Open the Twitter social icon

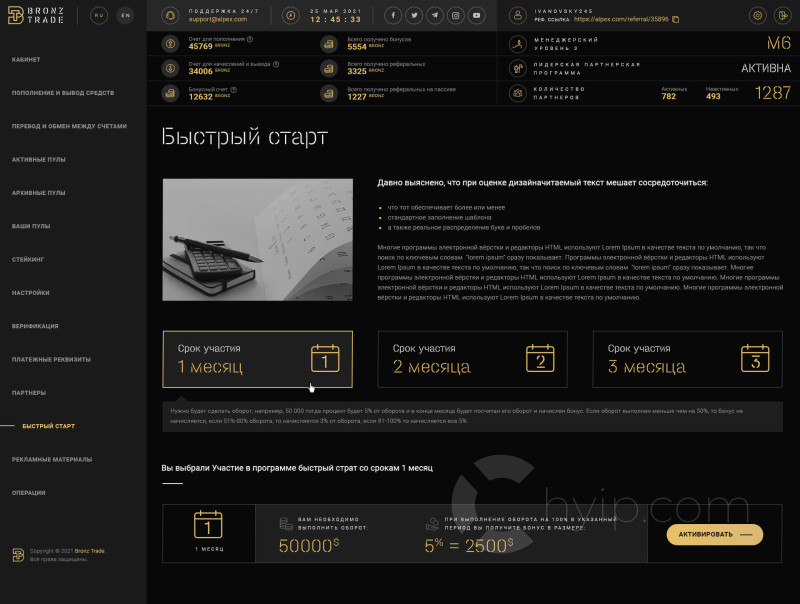414,15
